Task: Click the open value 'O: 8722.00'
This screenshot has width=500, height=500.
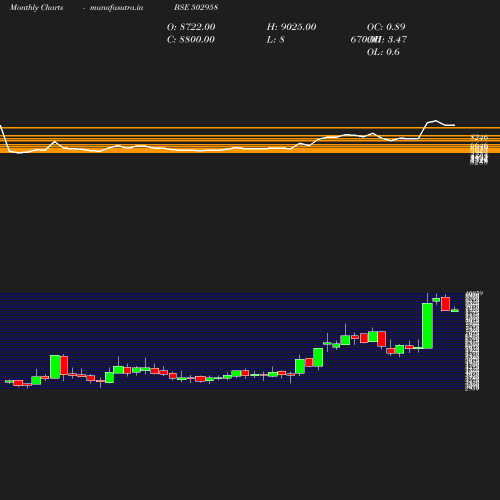Action: [x=191, y=27]
